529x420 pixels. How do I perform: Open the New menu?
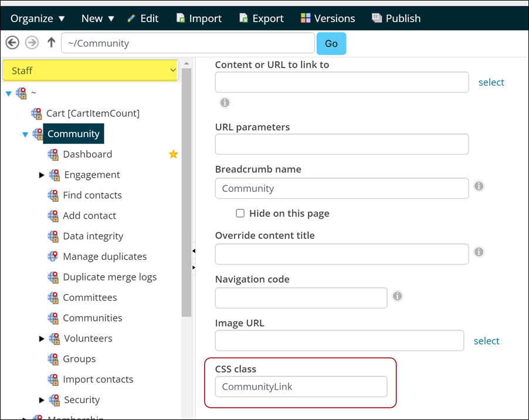[97, 18]
